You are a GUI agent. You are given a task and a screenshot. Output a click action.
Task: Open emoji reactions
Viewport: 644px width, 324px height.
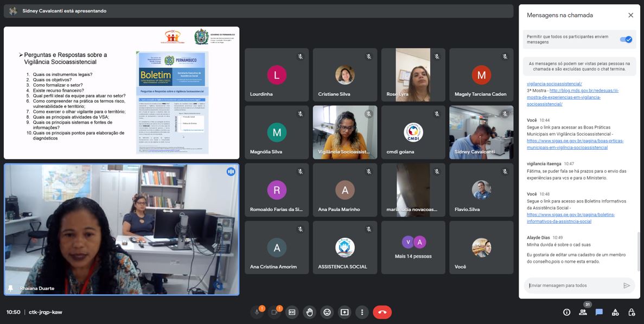click(x=327, y=312)
